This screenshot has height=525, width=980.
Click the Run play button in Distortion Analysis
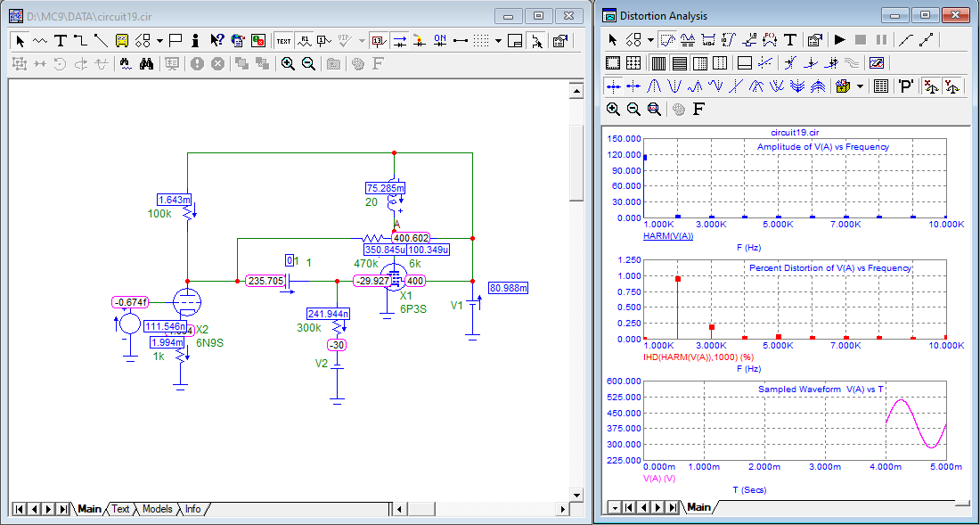pyautogui.click(x=839, y=40)
